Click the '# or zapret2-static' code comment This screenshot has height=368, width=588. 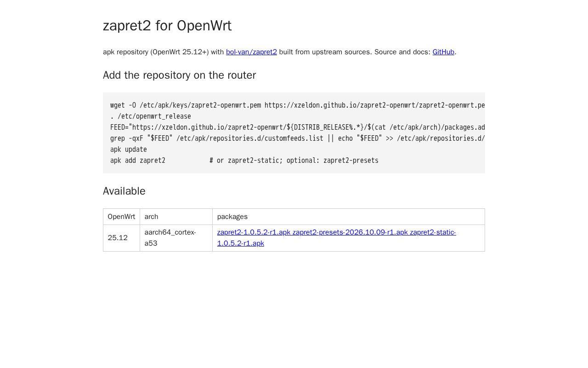coord(294,161)
